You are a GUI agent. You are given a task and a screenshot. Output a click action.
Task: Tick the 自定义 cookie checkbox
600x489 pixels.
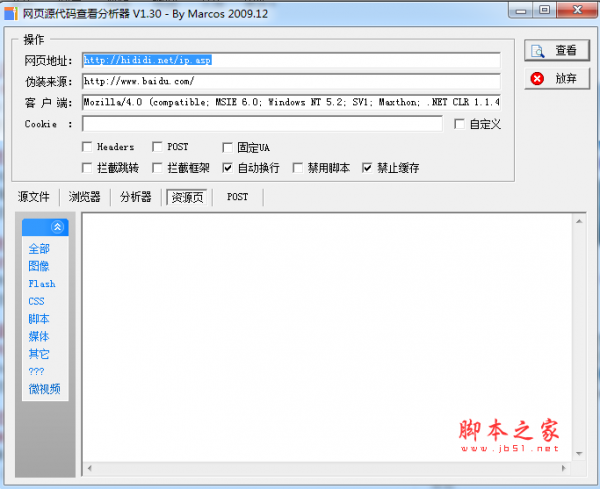click(460, 124)
